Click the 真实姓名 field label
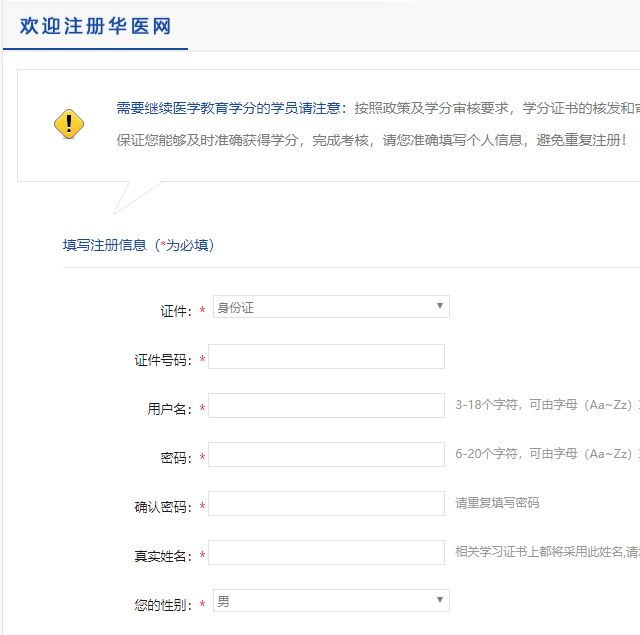Screen dimensions: 640x635 (x=163, y=556)
